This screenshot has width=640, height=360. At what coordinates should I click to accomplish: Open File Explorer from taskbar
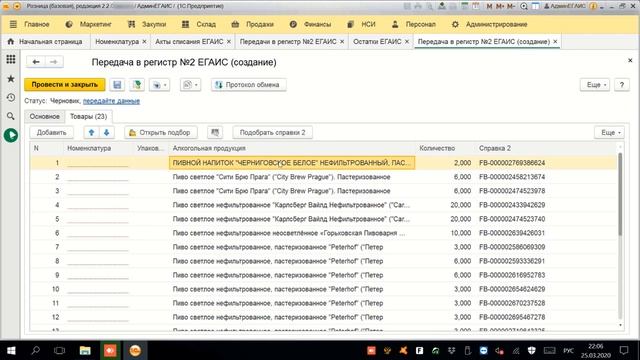point(85,350)
